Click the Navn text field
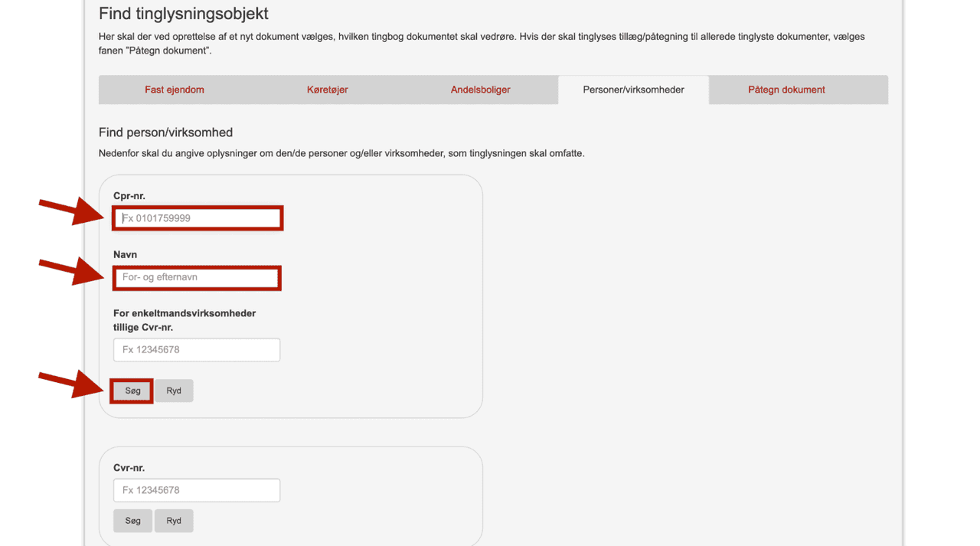980x546 pixels. [197, 277]
